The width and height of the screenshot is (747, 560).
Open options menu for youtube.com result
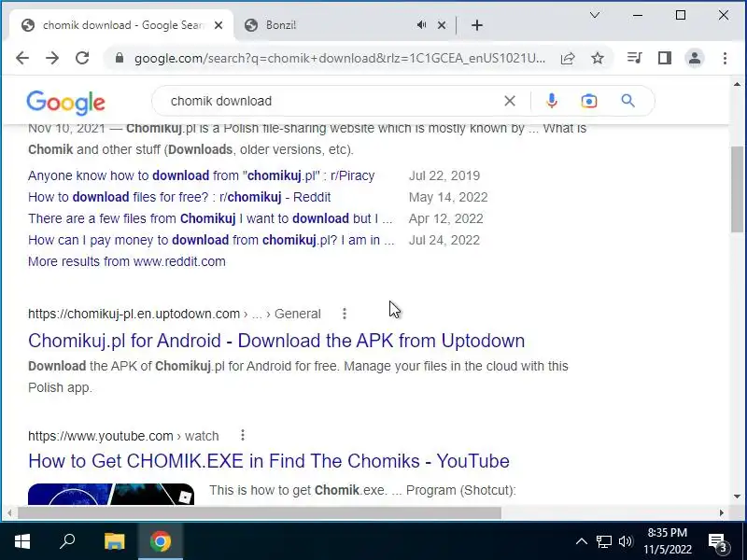[x=243, y=435]
